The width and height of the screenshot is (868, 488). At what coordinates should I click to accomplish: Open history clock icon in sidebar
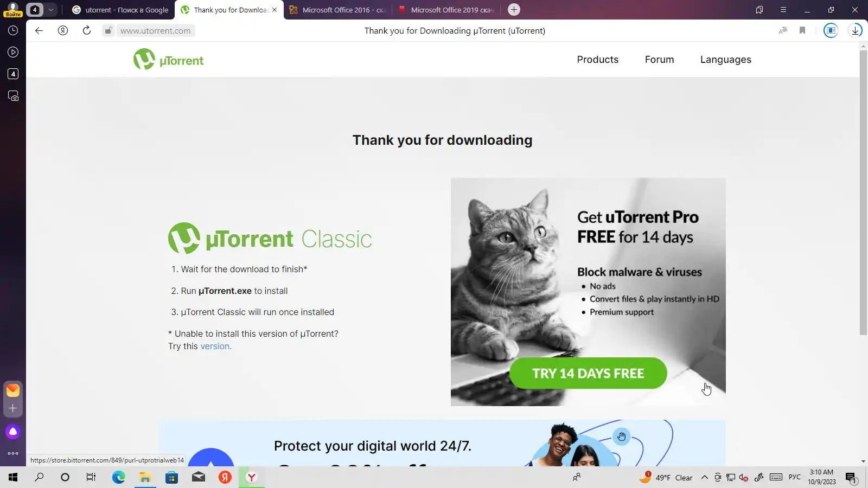click(13, 30)
